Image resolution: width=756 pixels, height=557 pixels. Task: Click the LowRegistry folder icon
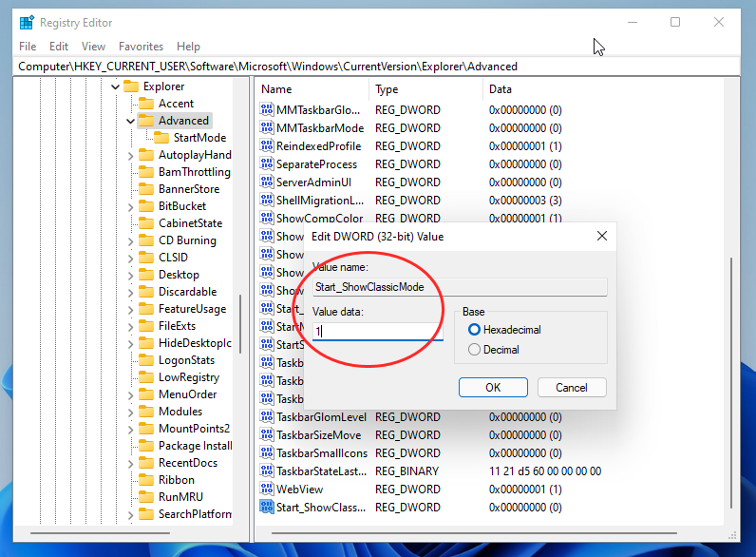(145, 377)
